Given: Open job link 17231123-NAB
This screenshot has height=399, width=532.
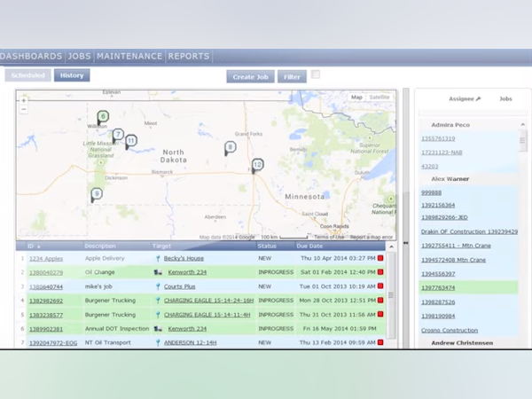Looking at the screenshot, I should point(442,153).
